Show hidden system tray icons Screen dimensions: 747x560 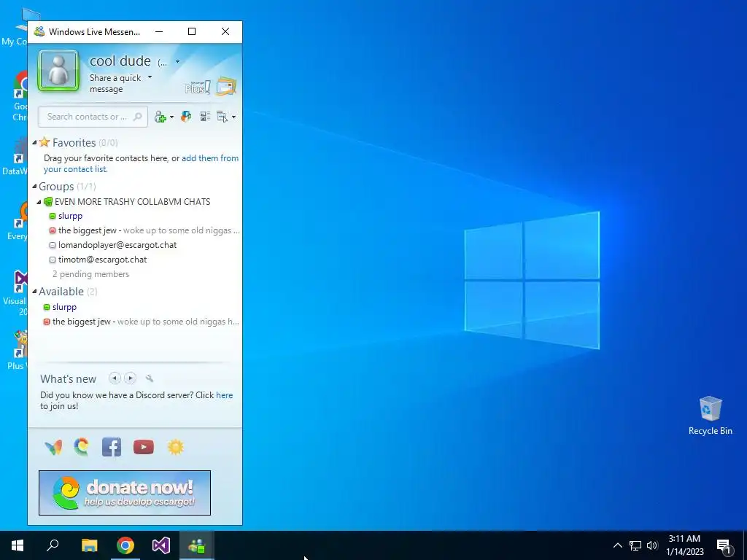(617, 545)
